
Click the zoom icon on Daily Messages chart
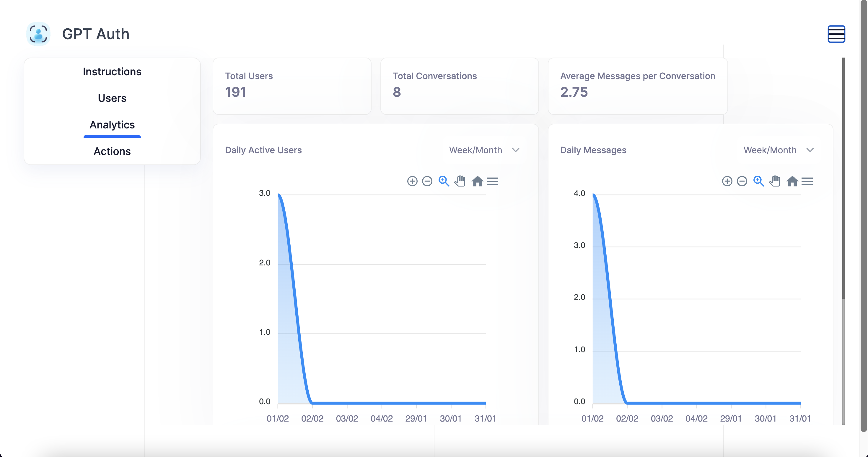(x=758, y=182)
